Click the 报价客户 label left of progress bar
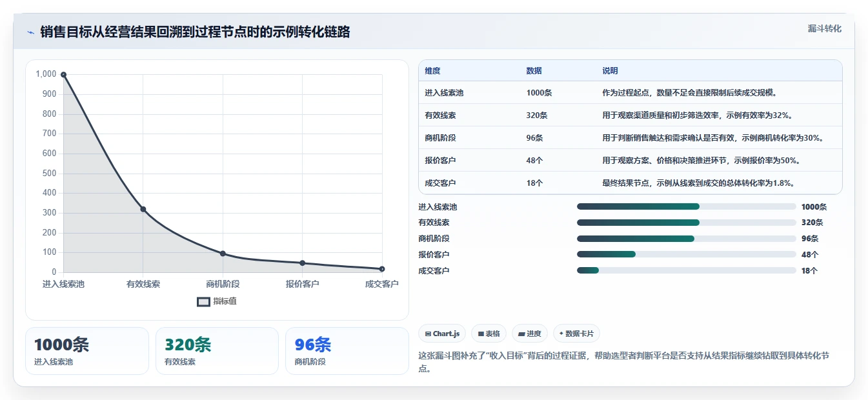The width and height of the screenshot is (868, 400). [434, 255]
